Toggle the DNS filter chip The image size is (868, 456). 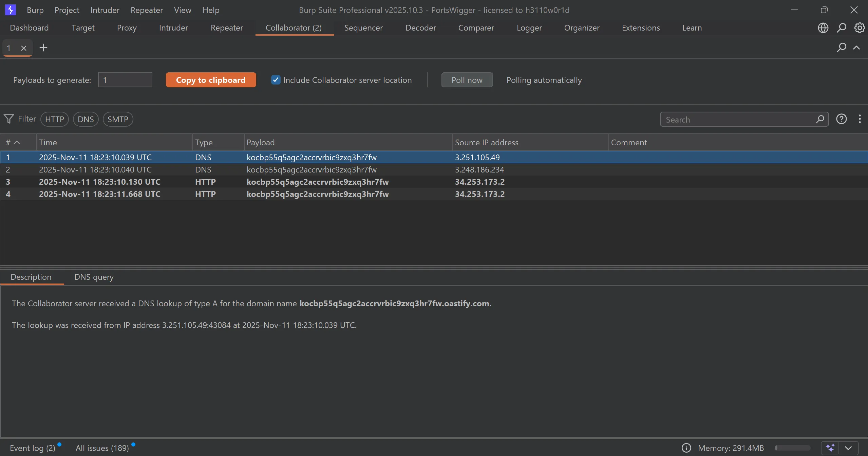tap(86, 120)
